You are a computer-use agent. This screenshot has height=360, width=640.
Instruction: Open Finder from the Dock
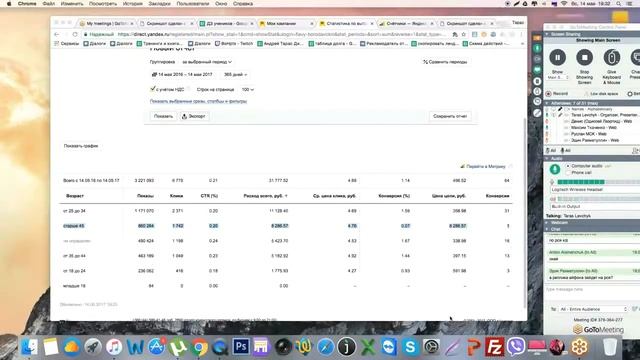pyautogui.click(x=29, y=347)
